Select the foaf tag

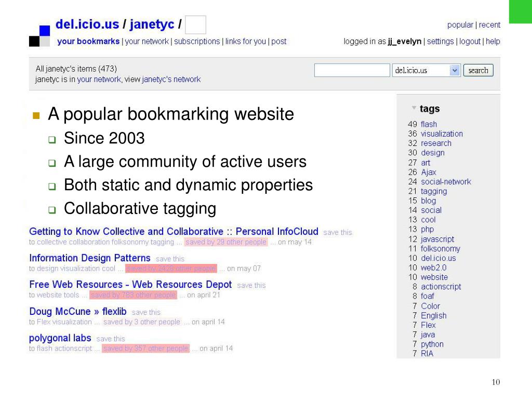coord(427,296)
